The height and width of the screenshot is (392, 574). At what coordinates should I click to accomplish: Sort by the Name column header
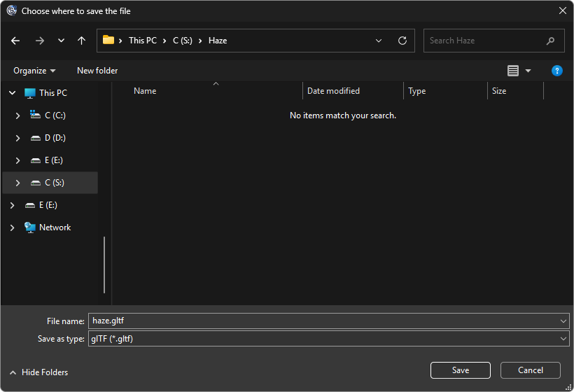click(145, 91)
